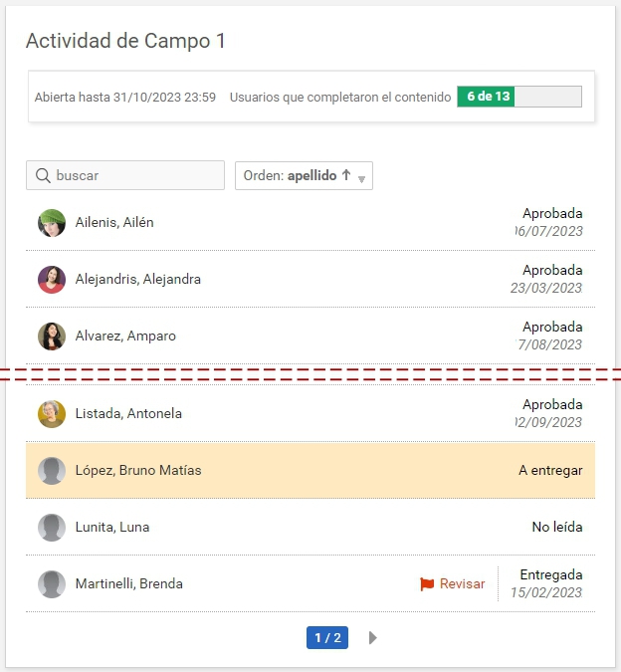Open the López, Bruno Matías row
621x672 pixels.
click(138, 471)
